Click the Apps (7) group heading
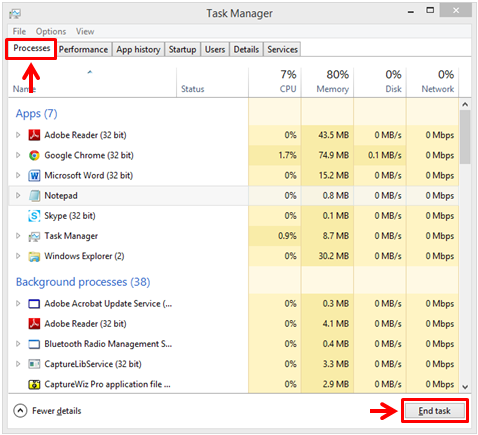Screen dimensions: 478x435 [x=37, y=114]
